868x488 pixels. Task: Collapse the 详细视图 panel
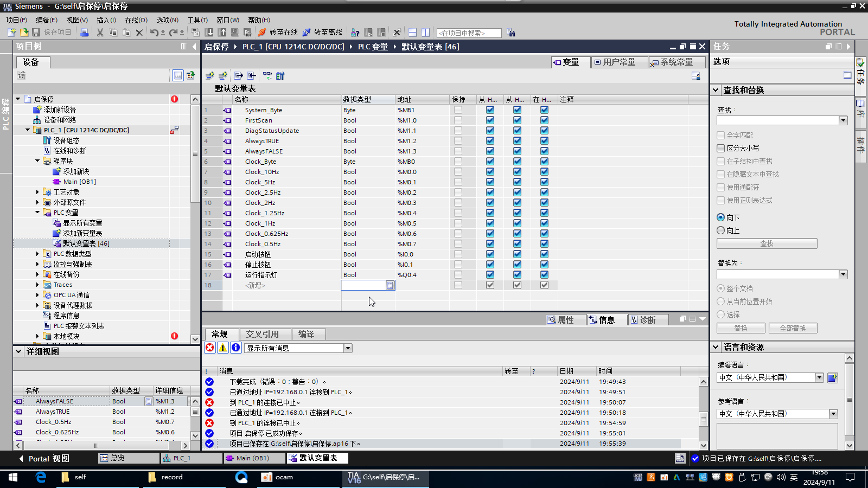click(18, 351)
